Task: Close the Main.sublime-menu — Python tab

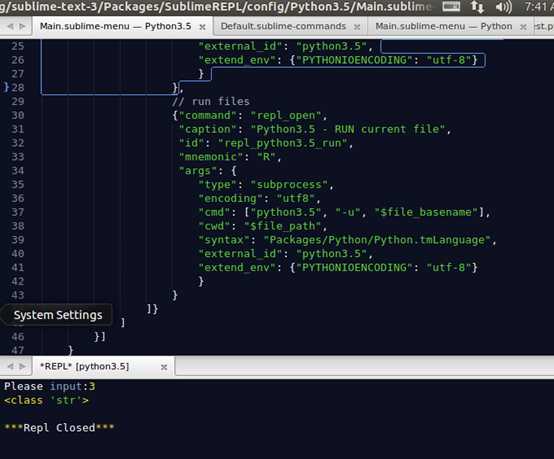Action: click(x=523, y=27)
